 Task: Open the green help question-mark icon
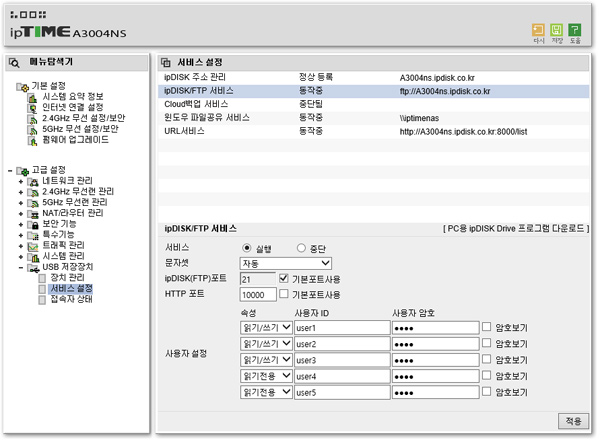pyautogui.click(x=574, y=30)
